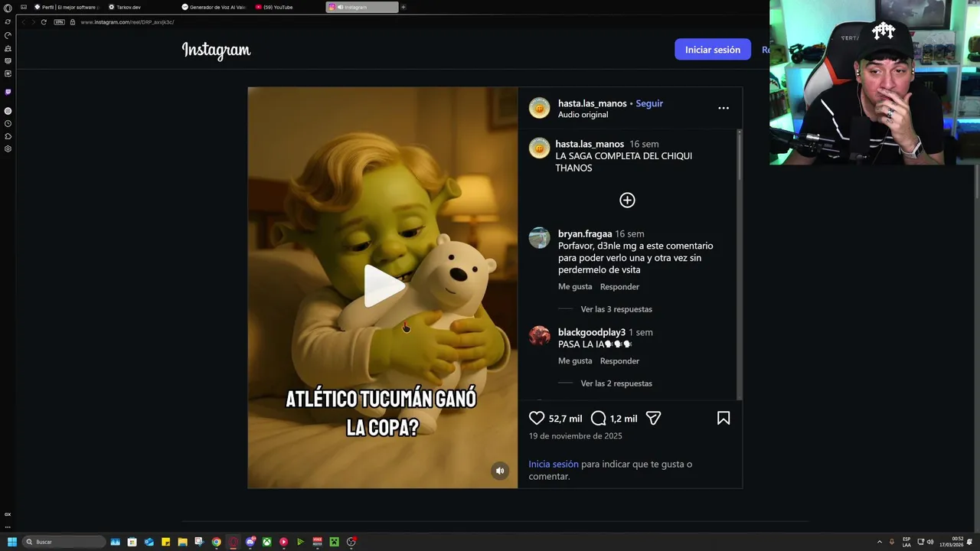980x551 pixels.
Task: Open the Opera GX menu logo
Action: pyautogui.click(x=8, y=8)
